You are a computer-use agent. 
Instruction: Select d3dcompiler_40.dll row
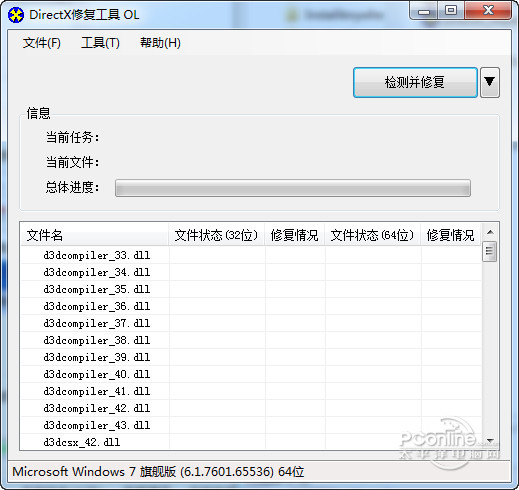(251, 374)
